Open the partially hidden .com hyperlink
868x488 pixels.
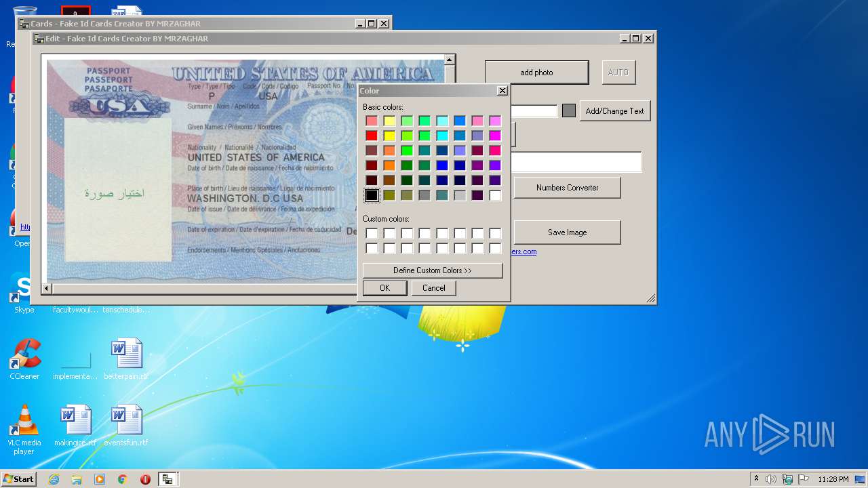[x=524, y=252]
